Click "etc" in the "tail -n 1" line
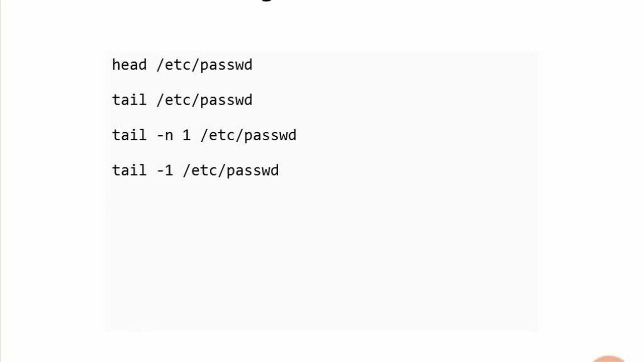This screenshot has width=644, height=362. [x=222, y=135]
